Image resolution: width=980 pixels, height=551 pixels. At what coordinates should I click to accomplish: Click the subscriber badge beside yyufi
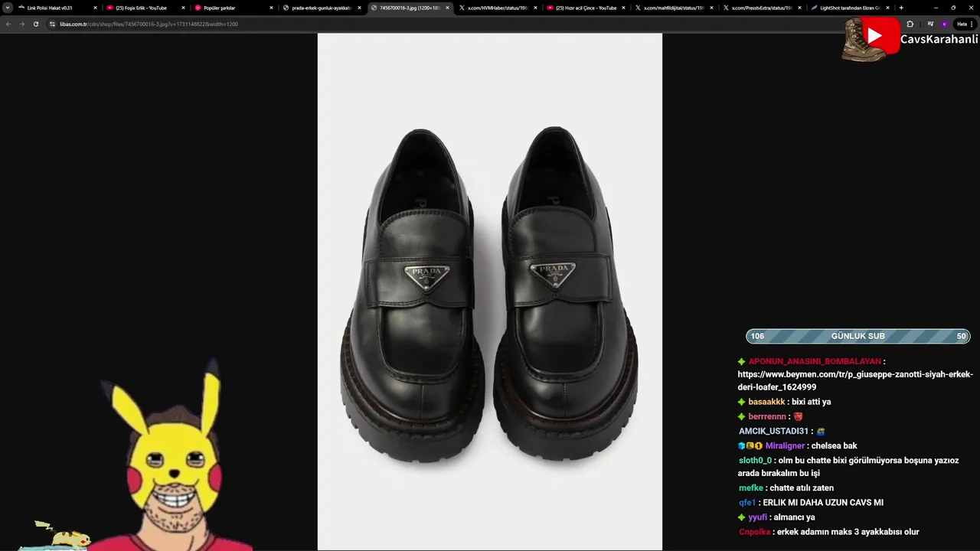[x=741, y=517]
